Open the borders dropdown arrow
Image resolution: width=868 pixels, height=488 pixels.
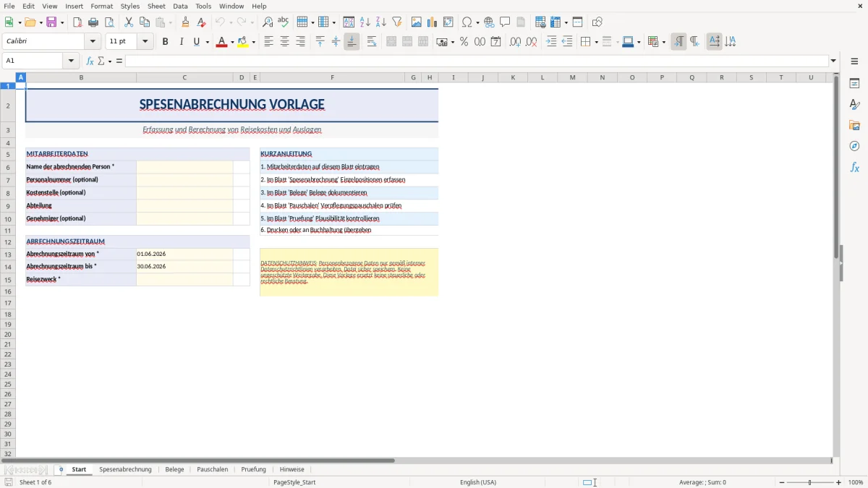tap(596, 42)
